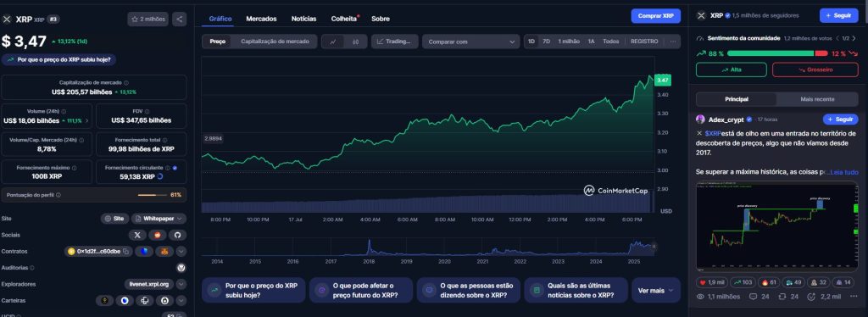
Task: Click the Leia tudo link
Action: click(843, 172)
